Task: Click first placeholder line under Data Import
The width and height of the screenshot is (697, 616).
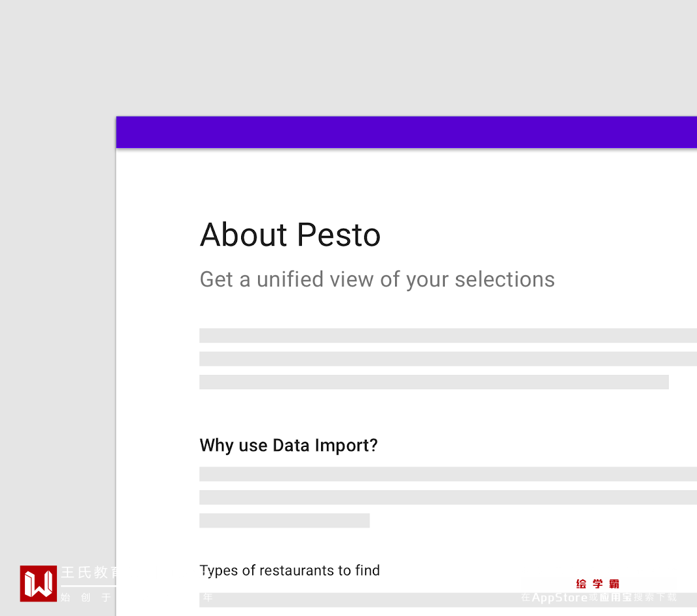Action: 448,474
